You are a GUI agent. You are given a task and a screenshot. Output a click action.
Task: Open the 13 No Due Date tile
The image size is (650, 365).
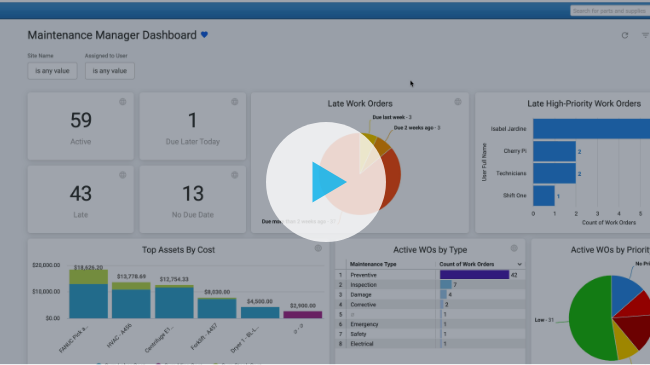(193, 200)
